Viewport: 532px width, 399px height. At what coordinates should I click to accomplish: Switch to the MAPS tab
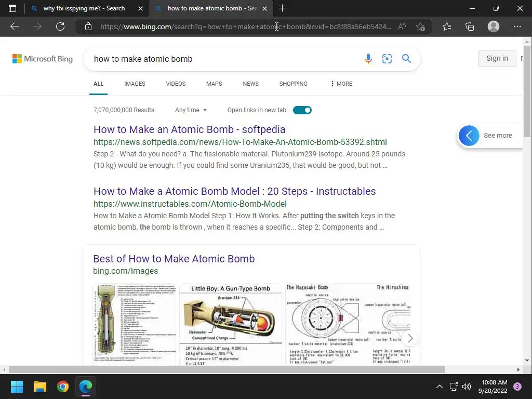214,84
